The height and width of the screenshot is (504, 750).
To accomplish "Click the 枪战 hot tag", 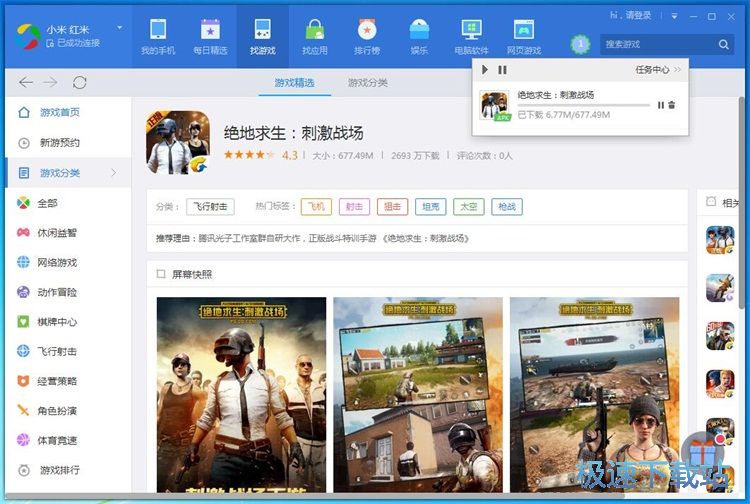I will pyautogui.click(x=507, y=207).
